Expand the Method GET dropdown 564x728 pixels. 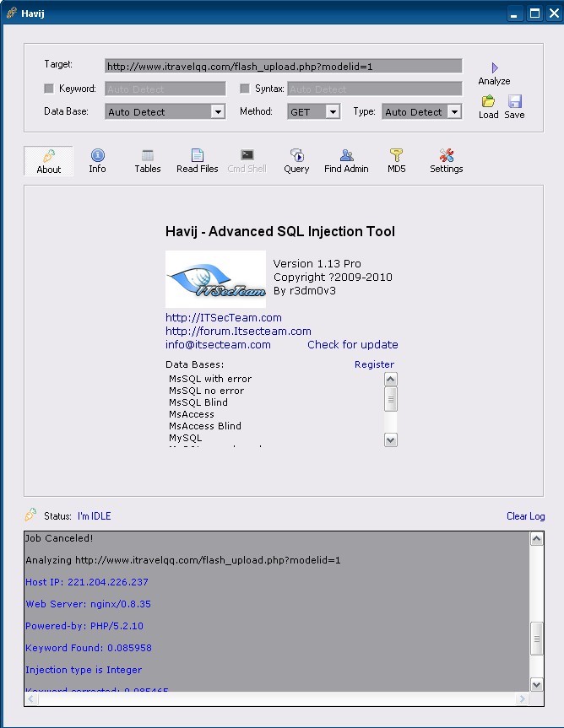click(332, 112)
